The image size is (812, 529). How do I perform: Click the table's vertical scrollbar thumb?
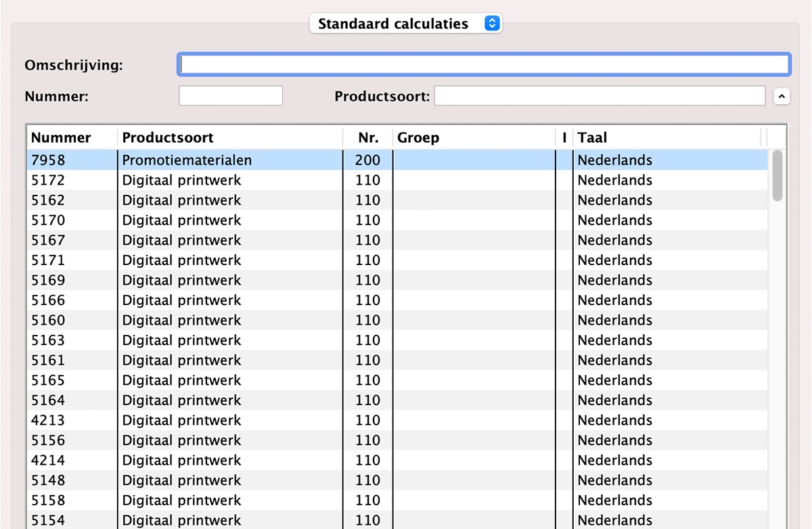[x=777, y=176]
